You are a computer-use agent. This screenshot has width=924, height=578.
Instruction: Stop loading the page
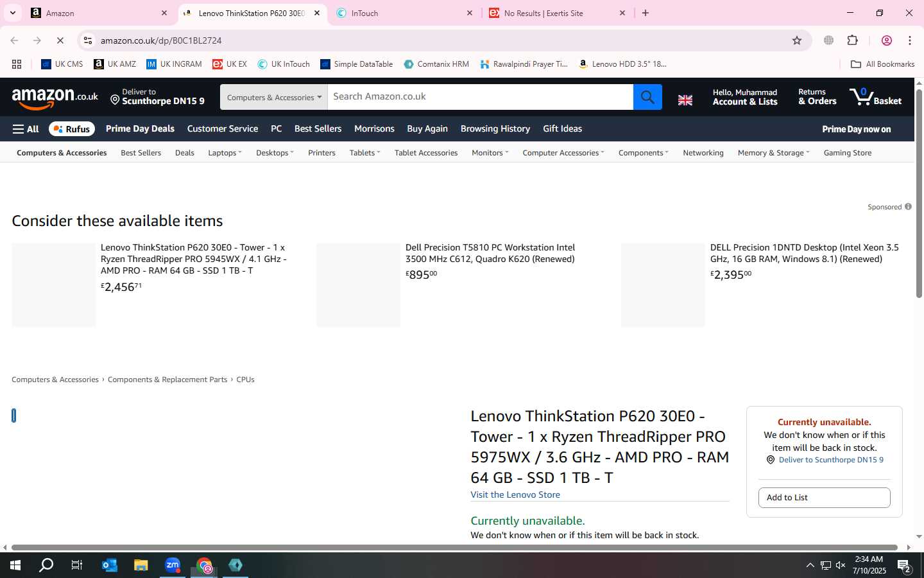pyautogui.click(x=60, y=40)
